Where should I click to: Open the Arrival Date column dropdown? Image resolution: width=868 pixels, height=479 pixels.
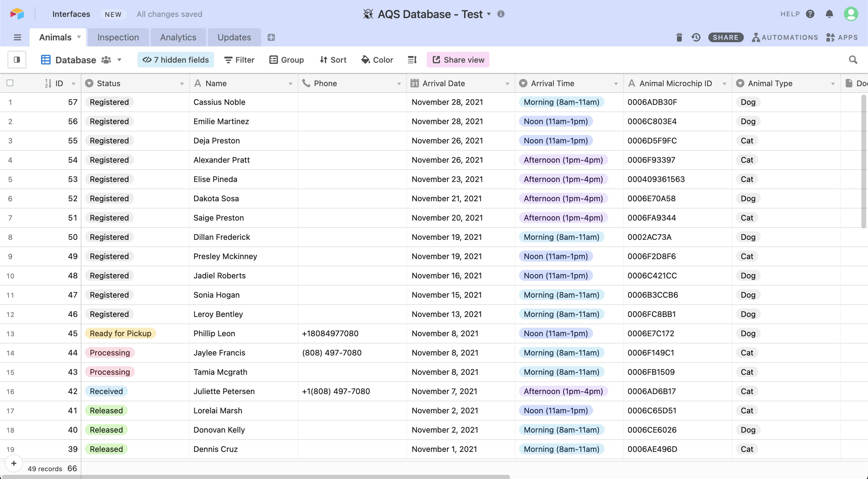click(x=507, y=83)
